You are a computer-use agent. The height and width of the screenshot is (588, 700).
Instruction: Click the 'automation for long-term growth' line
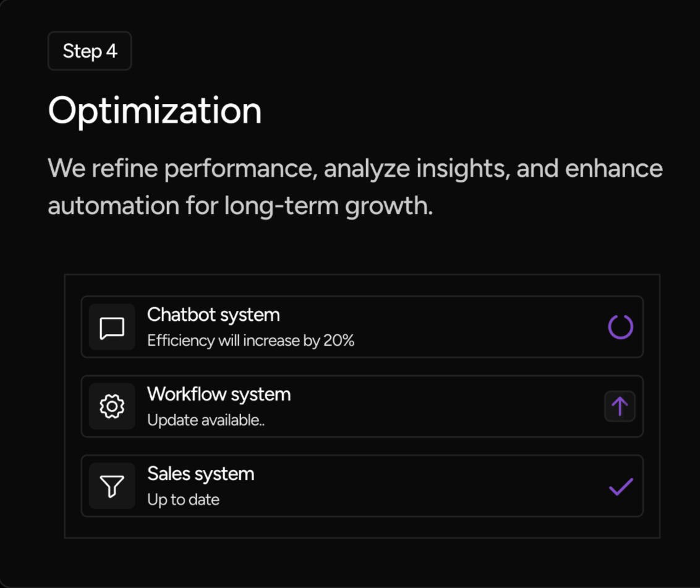[240, 206]
